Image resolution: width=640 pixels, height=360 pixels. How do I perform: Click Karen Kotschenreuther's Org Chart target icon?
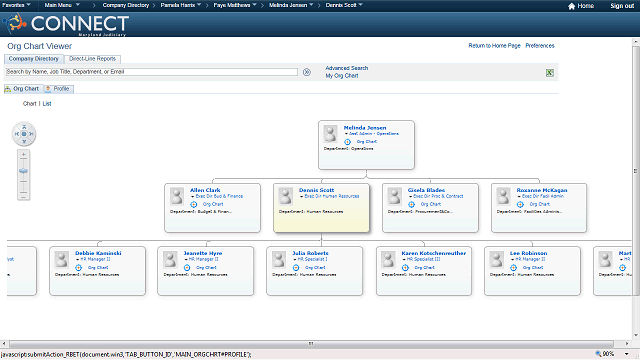point(405,268)
